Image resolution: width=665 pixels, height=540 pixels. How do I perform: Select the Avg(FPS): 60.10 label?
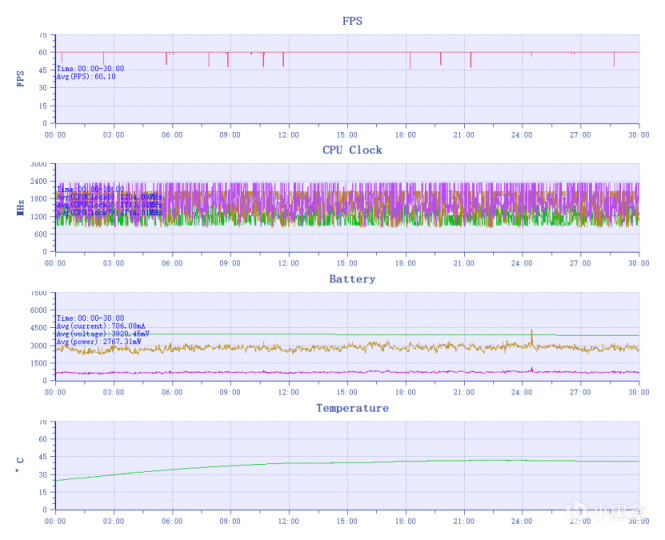(x=86, y=77)
